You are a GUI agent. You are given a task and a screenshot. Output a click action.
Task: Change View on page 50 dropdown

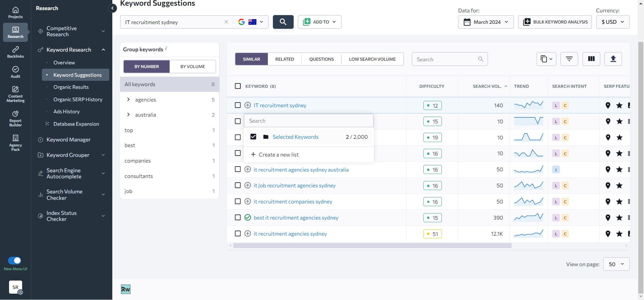[616, 264]
